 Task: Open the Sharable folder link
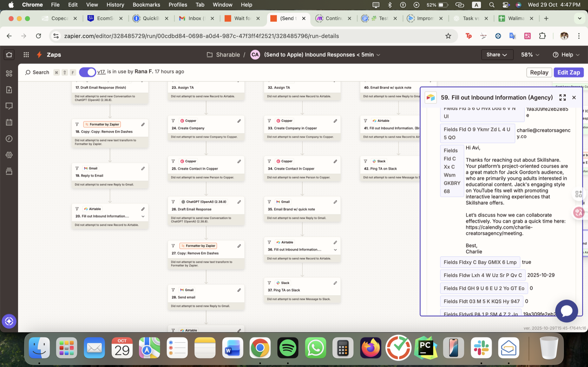coord(223,55)
